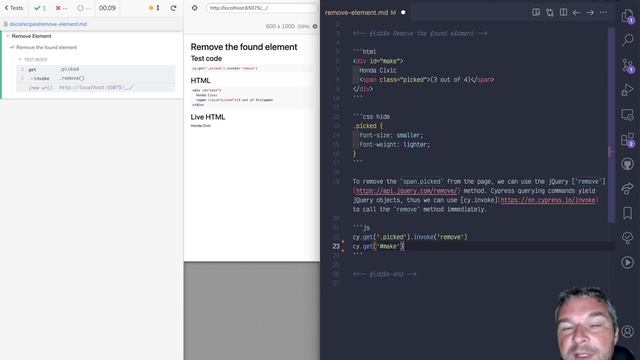The width and height of the screenshot is (640, 360).
Task: Click the circled play icon in activity bar
Action: tap(628, 262)
